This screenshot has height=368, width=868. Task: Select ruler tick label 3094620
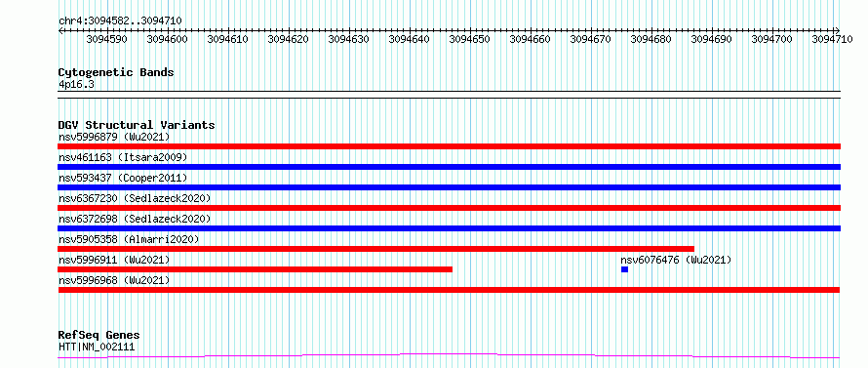[288, 39]
